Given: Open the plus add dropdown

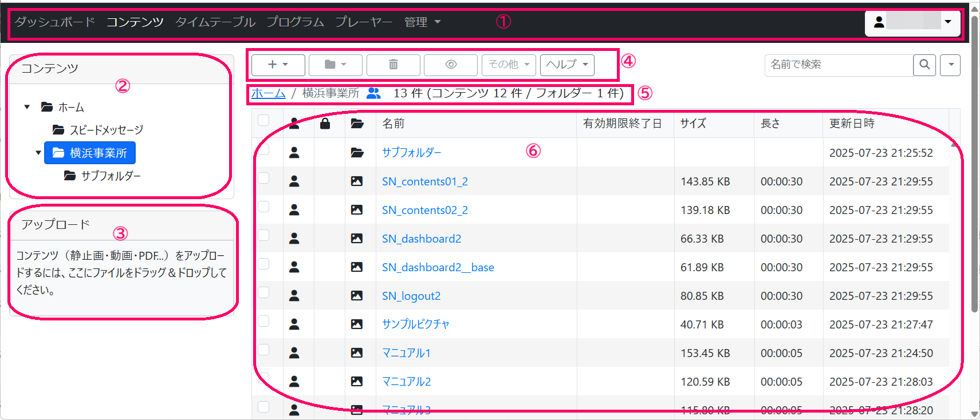Looking at the screenshot, I should tap(278, 65).
